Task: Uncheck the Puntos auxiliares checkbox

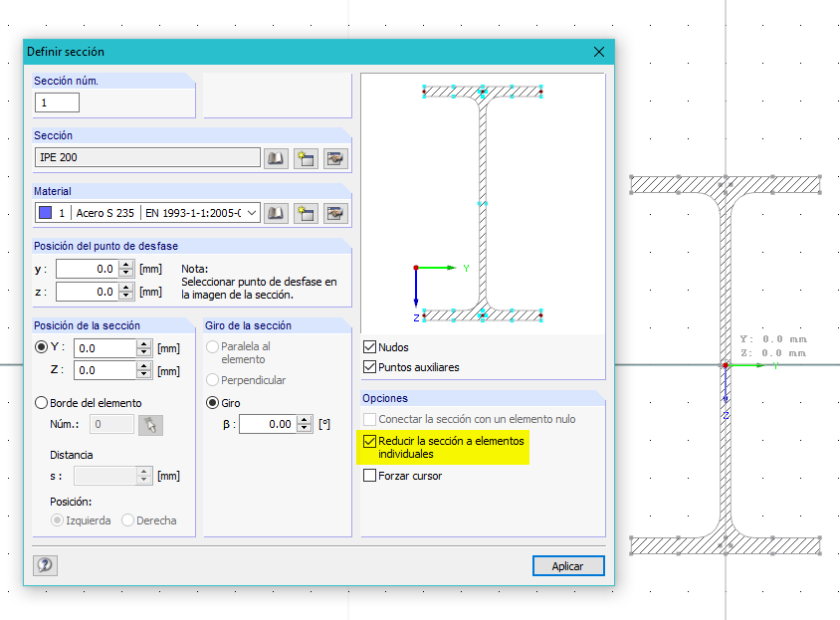Action: coord(369,367)
